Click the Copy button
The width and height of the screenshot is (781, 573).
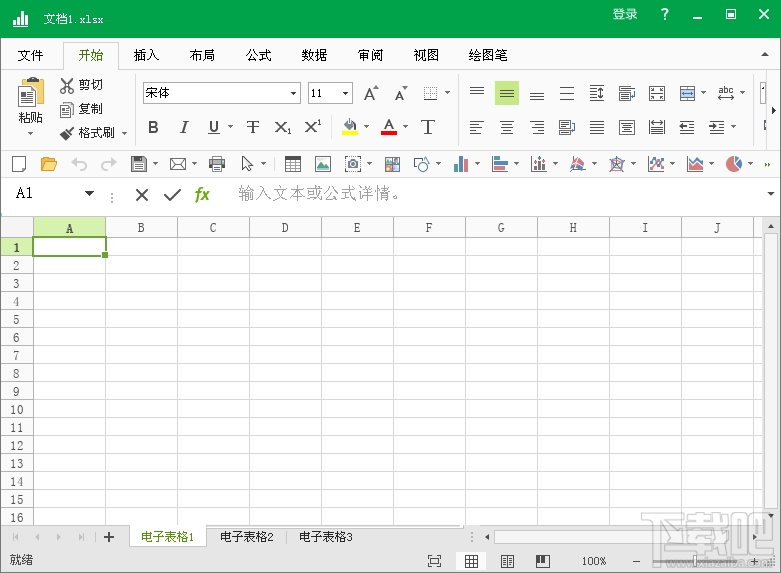[81, 109]
